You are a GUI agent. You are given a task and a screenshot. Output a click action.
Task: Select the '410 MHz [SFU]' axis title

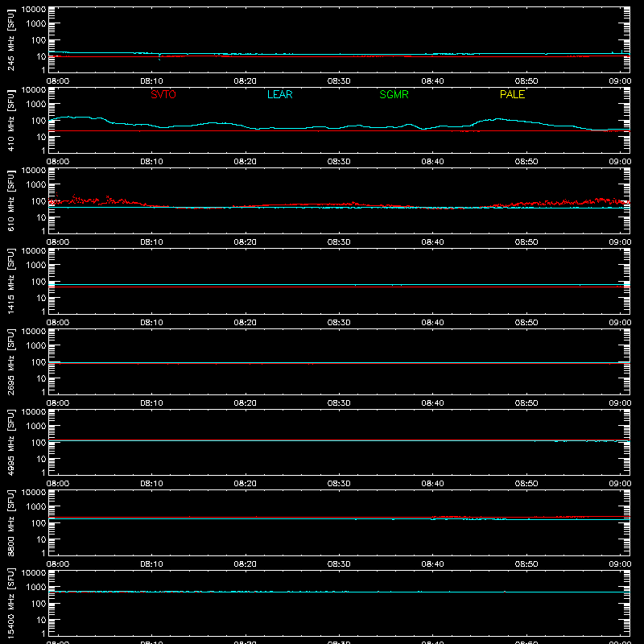coord(11,120)
